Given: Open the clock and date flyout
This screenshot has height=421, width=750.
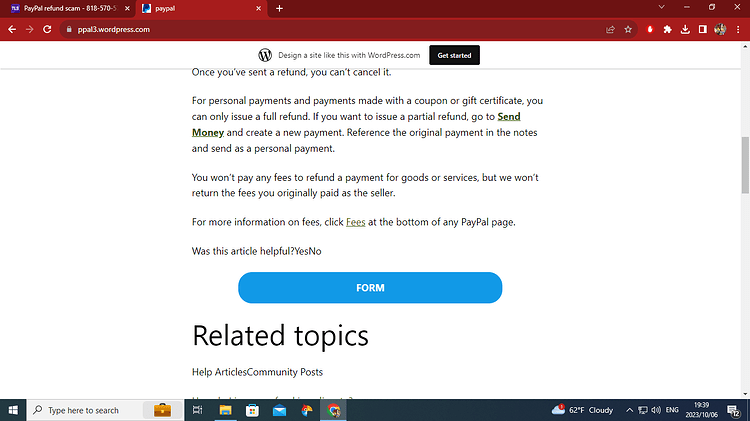Looking at the screenshot, I should 702,410.
